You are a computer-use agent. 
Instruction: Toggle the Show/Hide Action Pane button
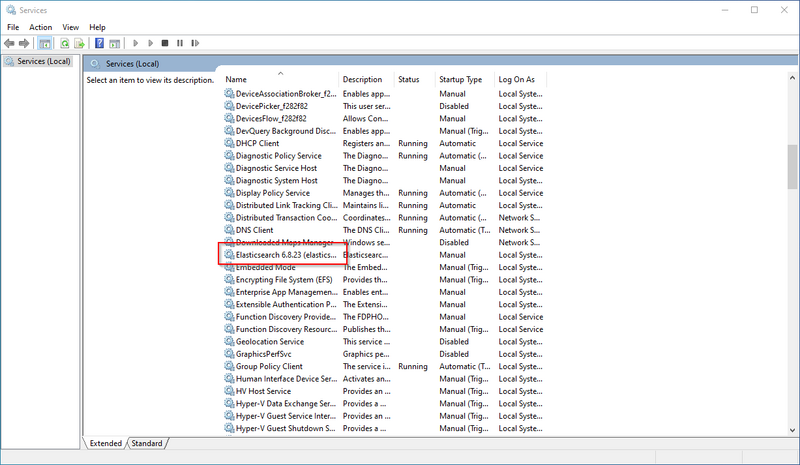pos(114,43)
